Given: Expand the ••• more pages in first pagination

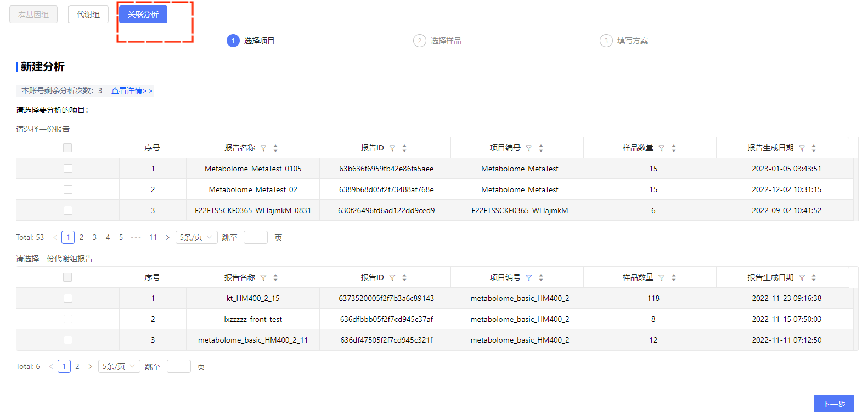Looking at the screenshot, I should pos(136,238).
